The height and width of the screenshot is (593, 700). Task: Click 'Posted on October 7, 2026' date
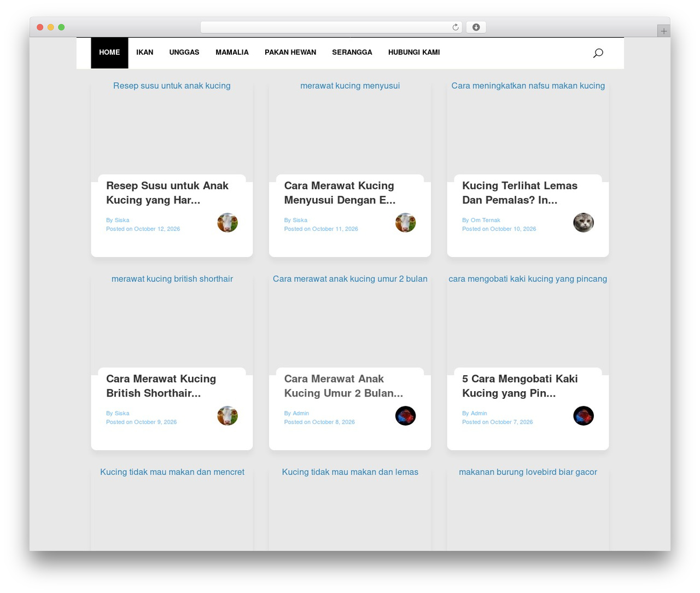click(497, 422)
